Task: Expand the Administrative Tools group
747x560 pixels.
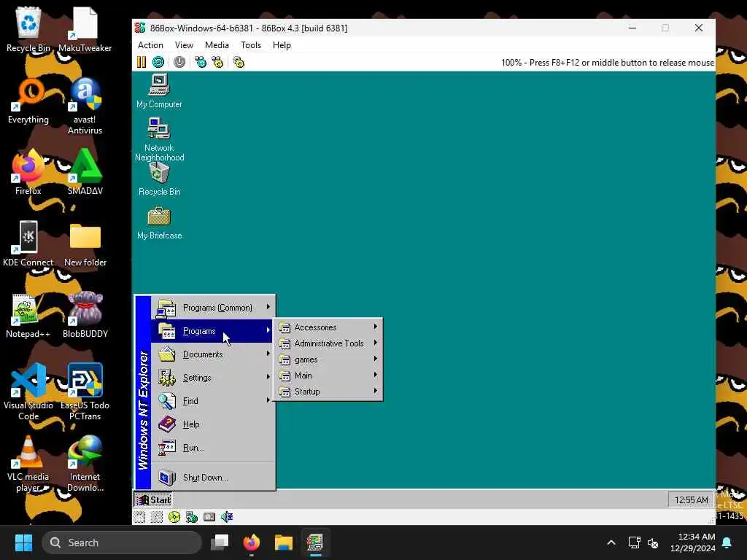Action: tap(328, 343)
